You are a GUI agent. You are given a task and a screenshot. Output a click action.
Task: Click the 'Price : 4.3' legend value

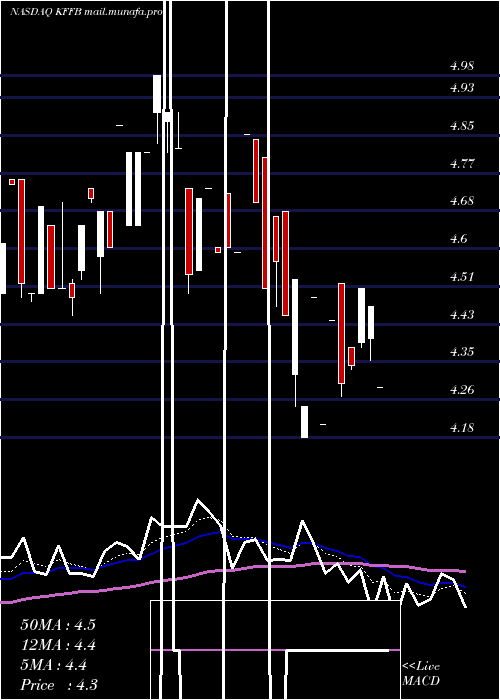[x=59, y=684]
